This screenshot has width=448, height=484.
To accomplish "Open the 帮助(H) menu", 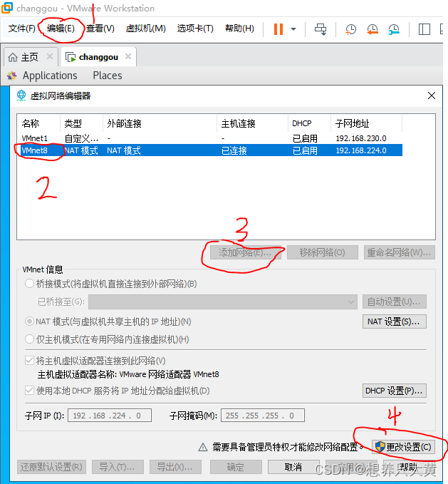I will click(x=239, y=29).
